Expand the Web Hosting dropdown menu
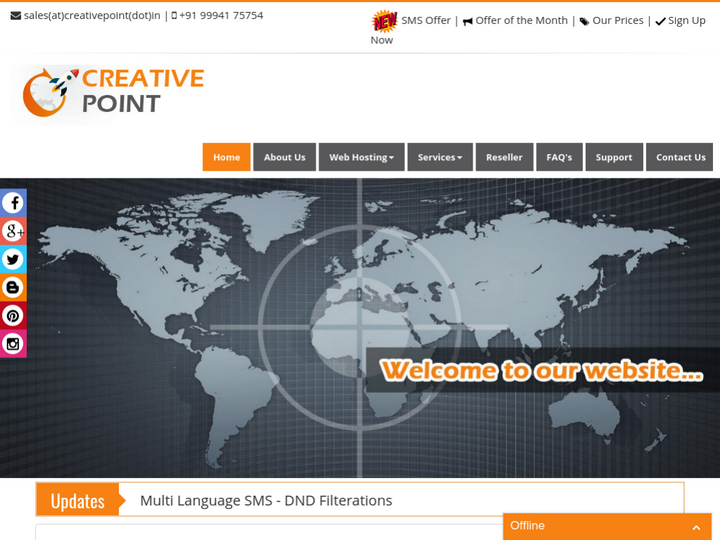Screen dimensions: 720x540 (361, 157)
